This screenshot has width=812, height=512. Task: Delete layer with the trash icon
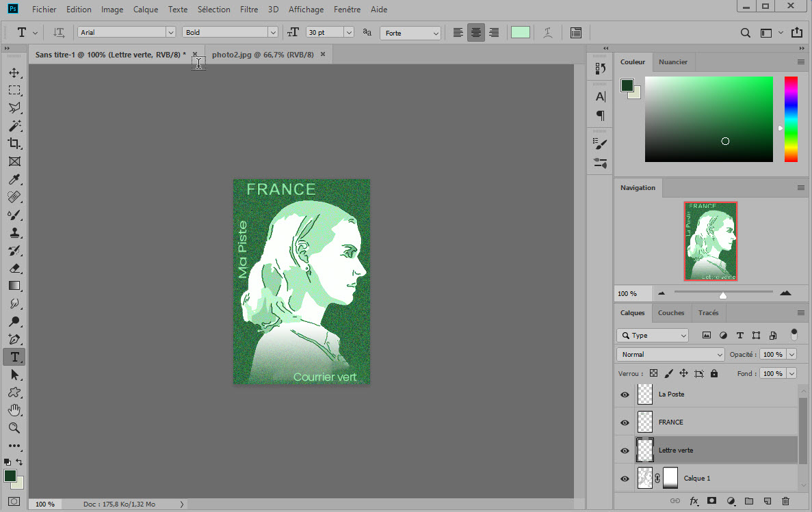coord(785,500)
